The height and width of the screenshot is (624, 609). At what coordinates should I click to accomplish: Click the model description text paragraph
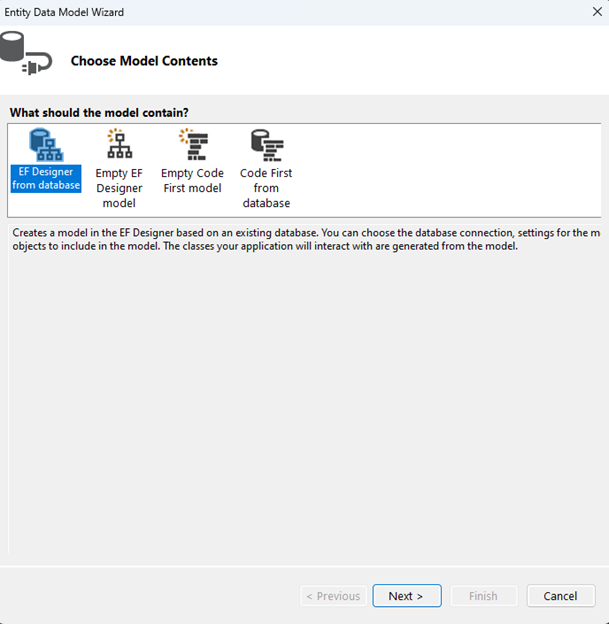pyautogui.click(x=300, y=240)
